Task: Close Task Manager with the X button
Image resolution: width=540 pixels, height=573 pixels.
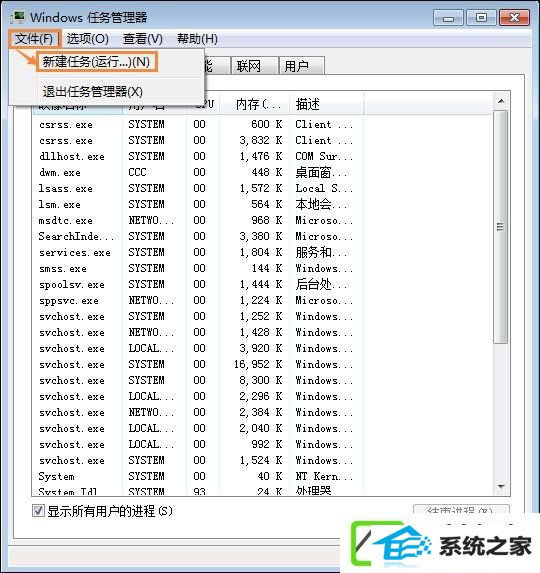Action: point(514,18)
